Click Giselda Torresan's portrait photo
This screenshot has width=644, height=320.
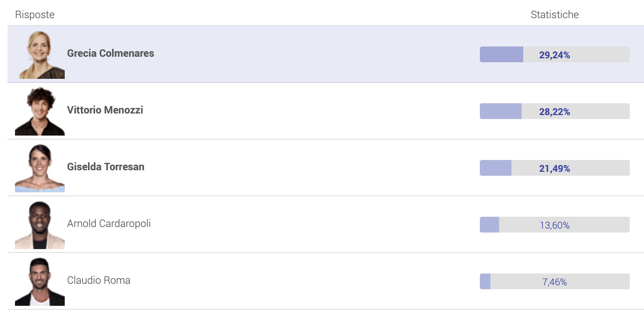click(x=40, y=168)
